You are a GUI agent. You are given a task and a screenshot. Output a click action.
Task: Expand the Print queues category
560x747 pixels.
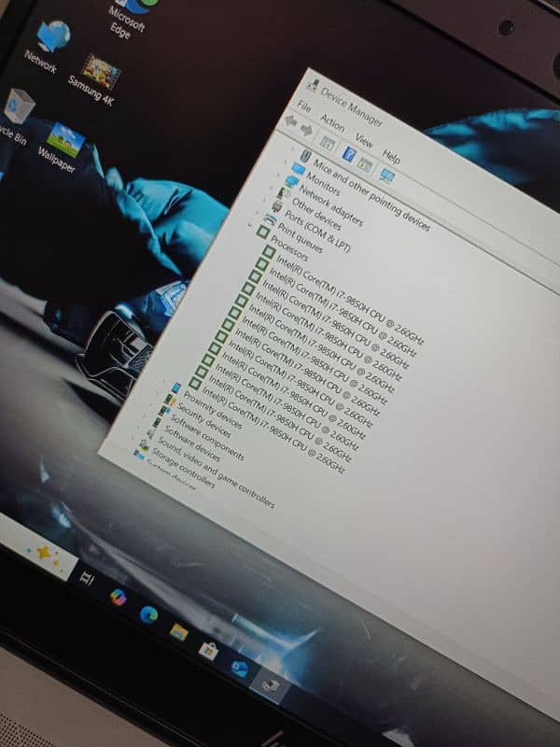[x=259, y=213]
